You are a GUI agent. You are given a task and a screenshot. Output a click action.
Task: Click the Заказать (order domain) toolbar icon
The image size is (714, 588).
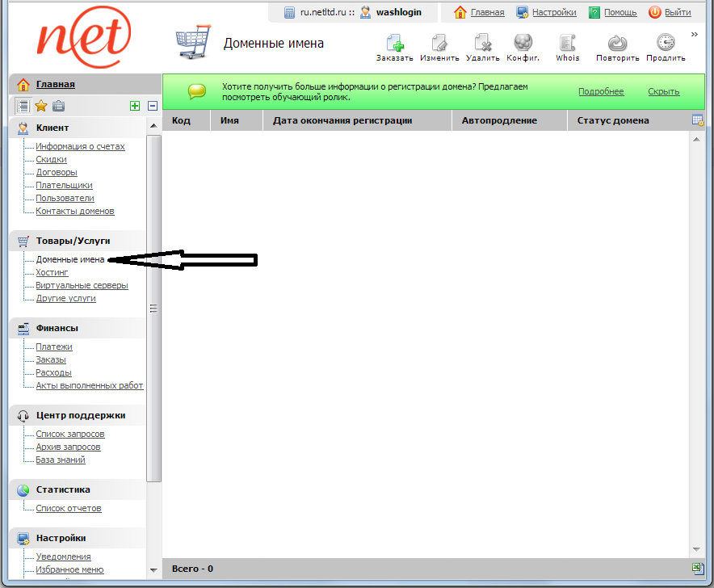(395, 44)
